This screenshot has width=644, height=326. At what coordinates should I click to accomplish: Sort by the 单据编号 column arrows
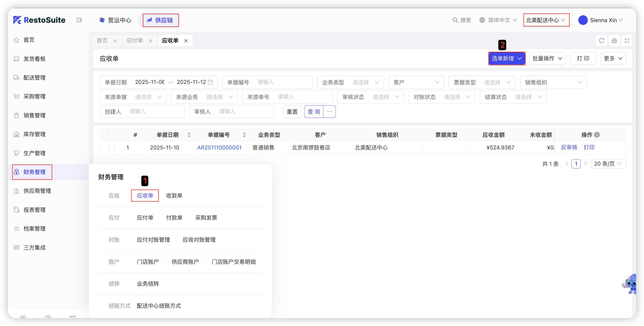click(244, 135)
